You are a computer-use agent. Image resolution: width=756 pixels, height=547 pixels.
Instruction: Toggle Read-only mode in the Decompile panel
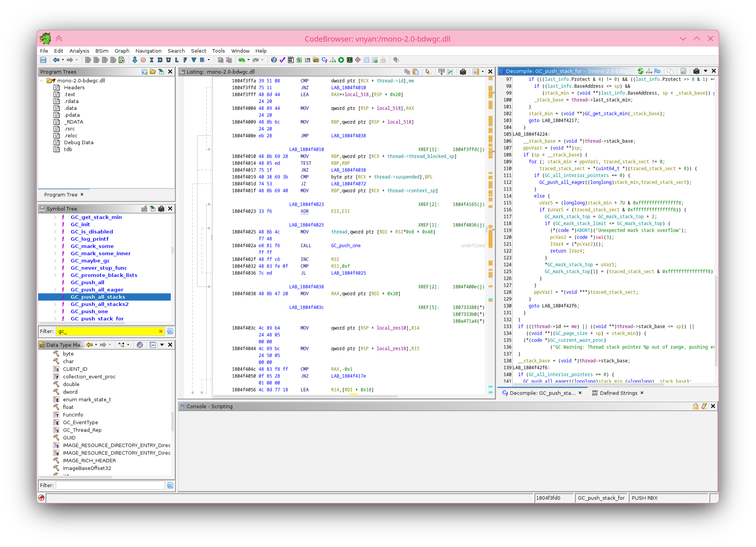click(657, 71)
